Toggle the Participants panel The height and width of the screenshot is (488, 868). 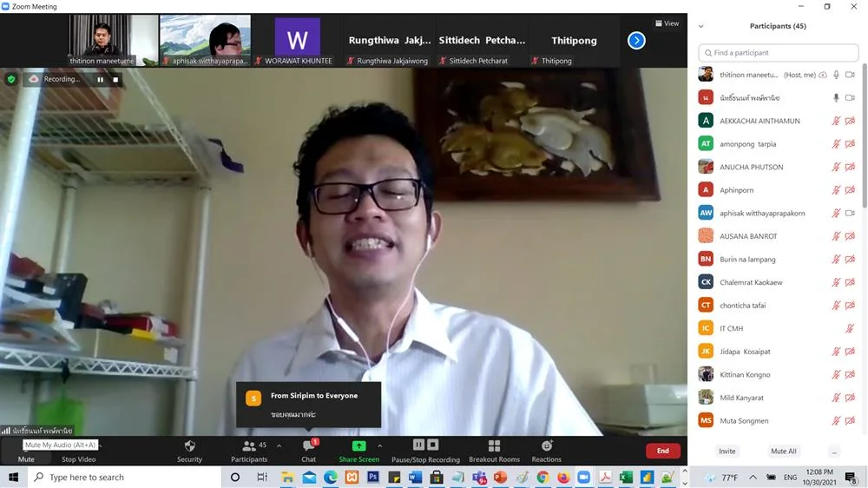coord(249,451)
